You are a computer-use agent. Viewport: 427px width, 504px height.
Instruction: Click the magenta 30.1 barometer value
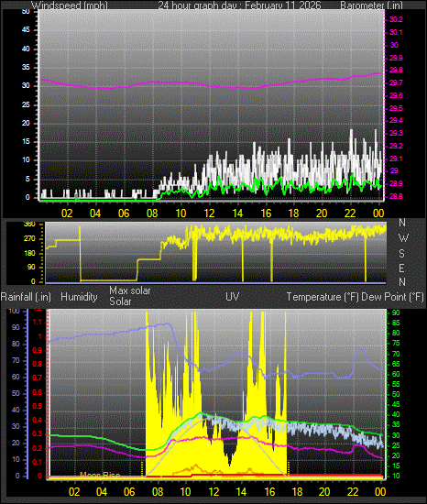pyautogui.click(x=396, y=32)
